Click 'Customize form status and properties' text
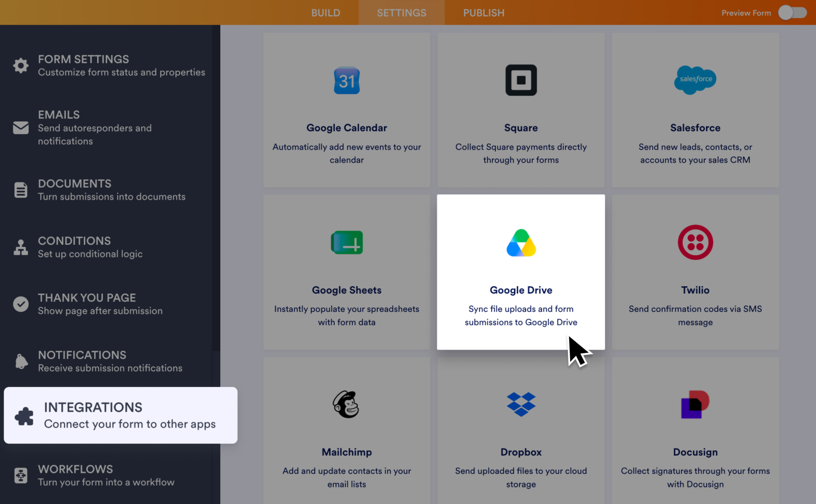The image size is (816, 504). click(121, 72)
